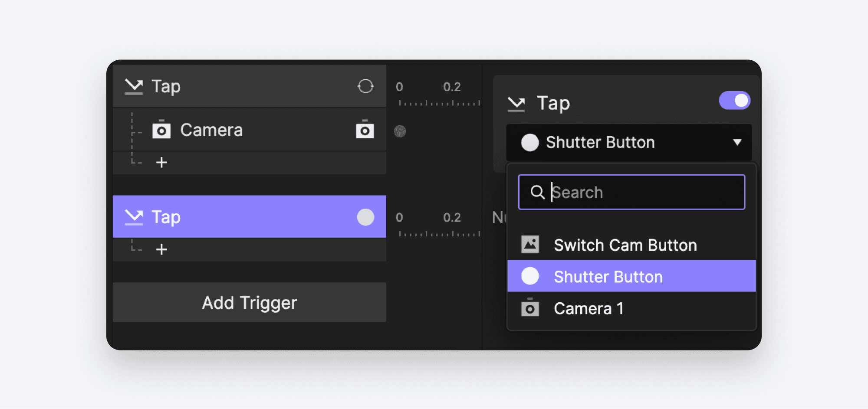Click the white circle on the highlighted Tap row

point(366,217)
